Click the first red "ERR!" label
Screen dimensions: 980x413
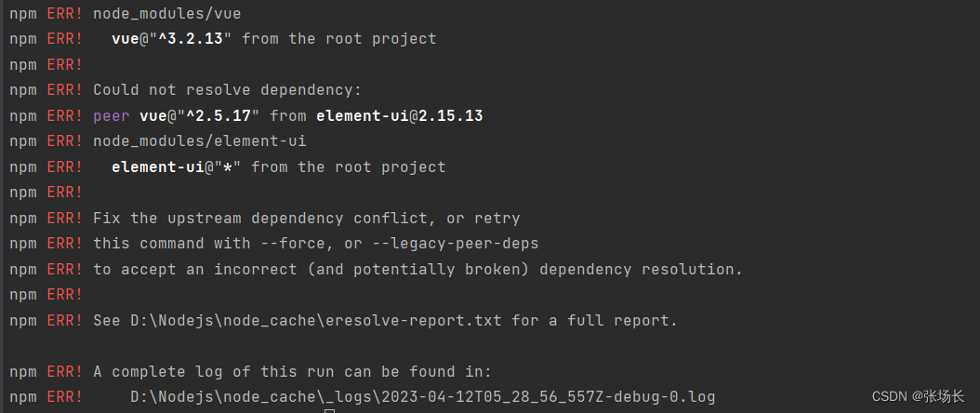65,13
